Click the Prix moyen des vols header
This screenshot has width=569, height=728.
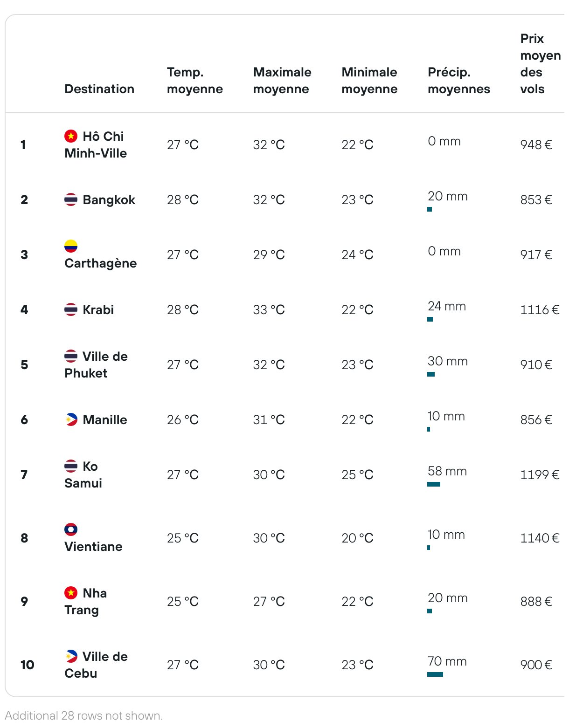pos(541,64)
